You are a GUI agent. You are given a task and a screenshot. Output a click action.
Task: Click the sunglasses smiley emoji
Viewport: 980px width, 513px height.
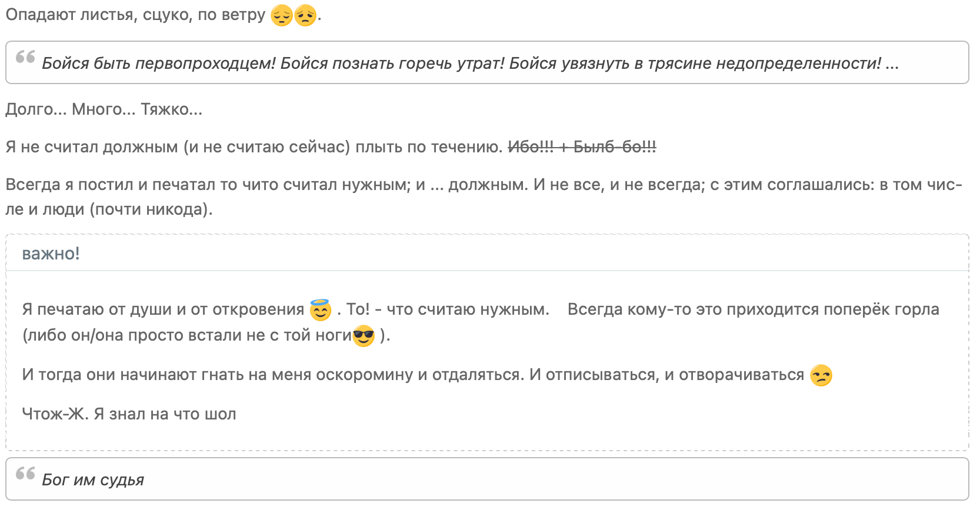364,336
